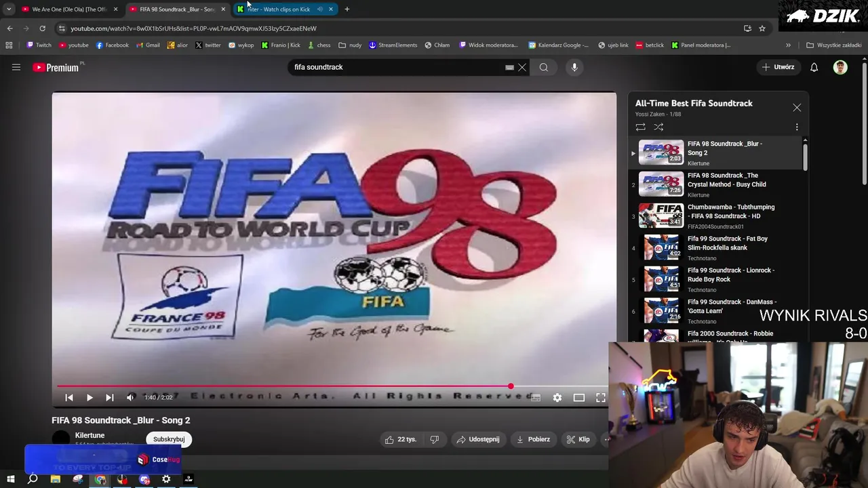Open the on-screen keyboard in the search box
The image size is (868, 488).
coord(509,67)
